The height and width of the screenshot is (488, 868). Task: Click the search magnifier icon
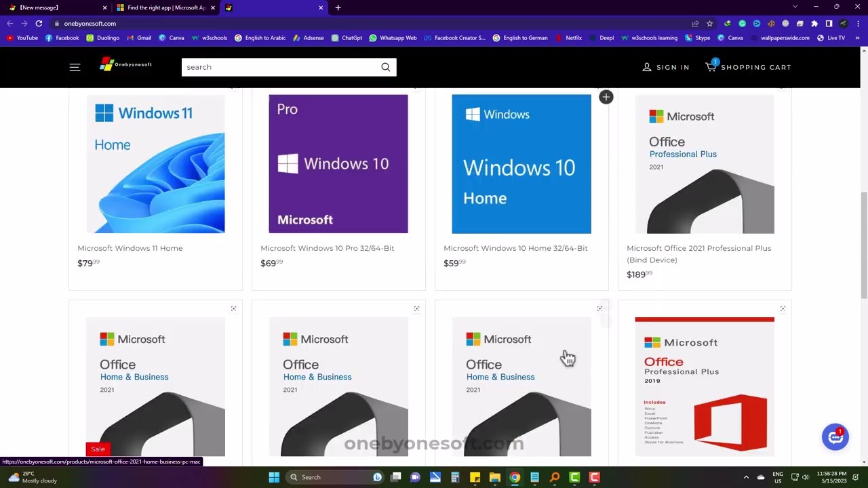(385, 67)
